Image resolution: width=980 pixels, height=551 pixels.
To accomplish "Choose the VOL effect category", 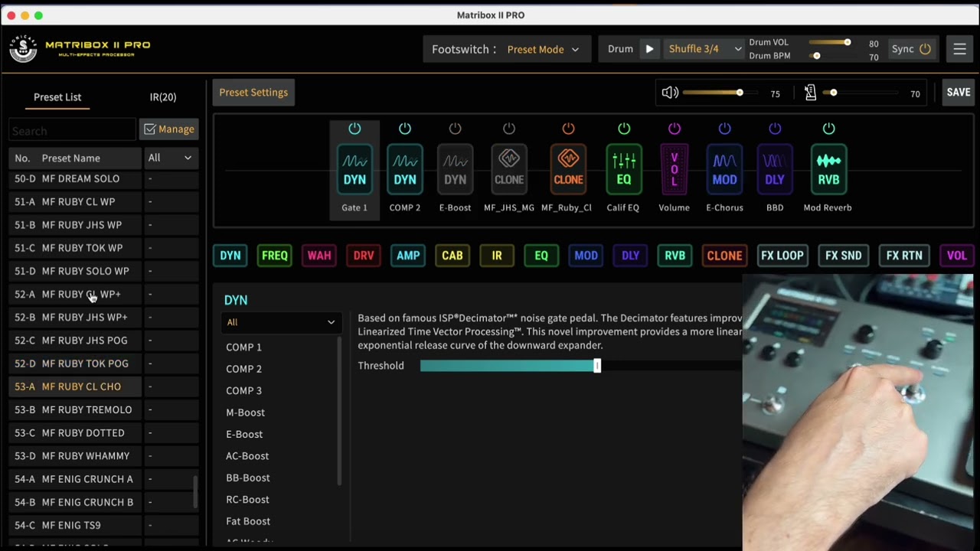I will point(957,256).
